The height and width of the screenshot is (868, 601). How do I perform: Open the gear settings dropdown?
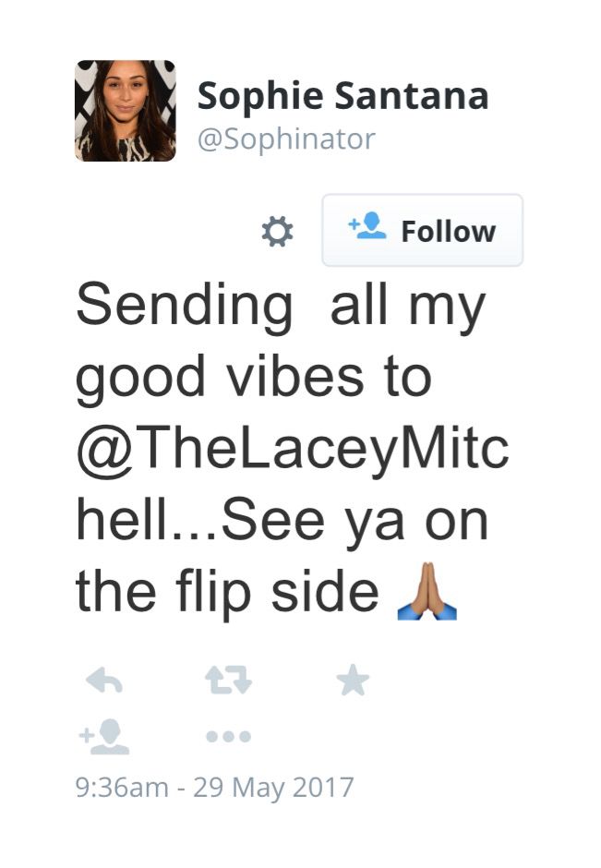(277, 231)
